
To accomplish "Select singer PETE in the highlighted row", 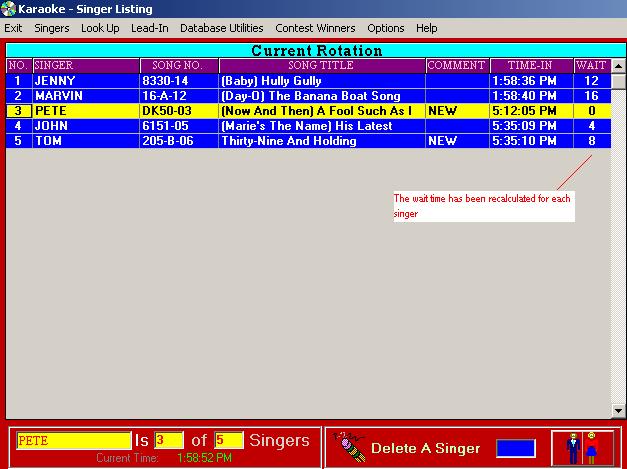I will click(x=51, y=111).
